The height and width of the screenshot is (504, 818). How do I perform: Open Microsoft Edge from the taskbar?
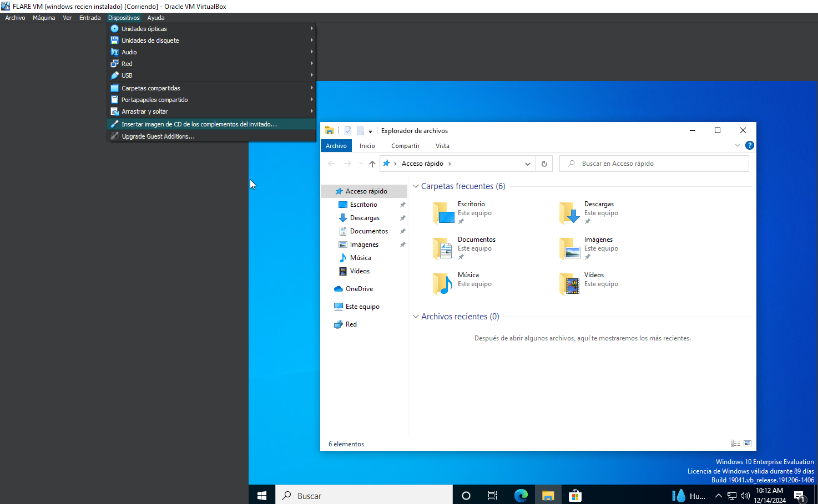tap(521, 496)
